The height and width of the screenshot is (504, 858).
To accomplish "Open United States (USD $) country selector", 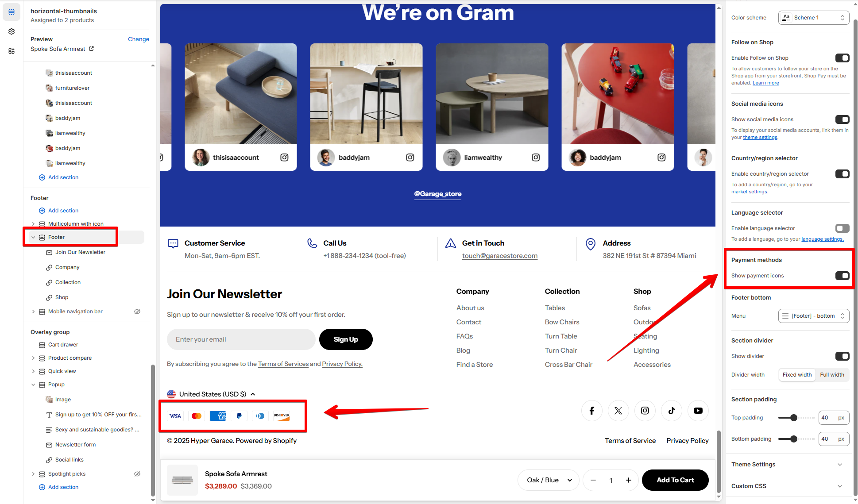I will point(212,394).
